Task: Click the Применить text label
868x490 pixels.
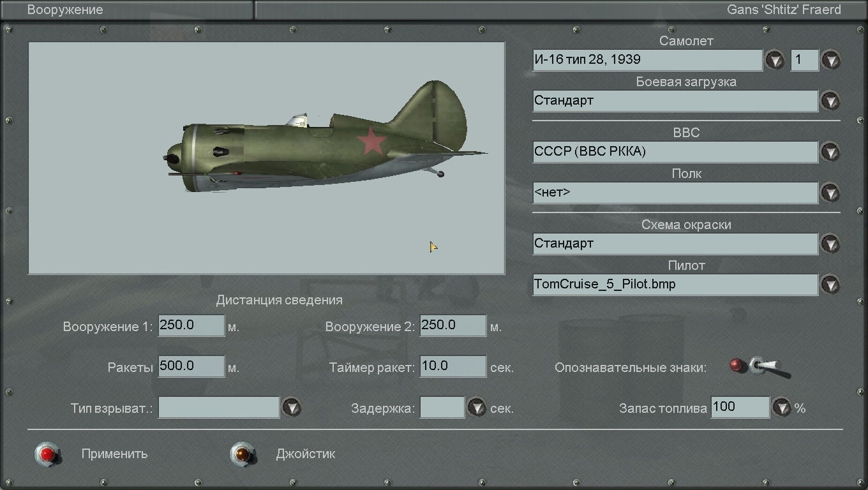Action: (x=114, y=454)
